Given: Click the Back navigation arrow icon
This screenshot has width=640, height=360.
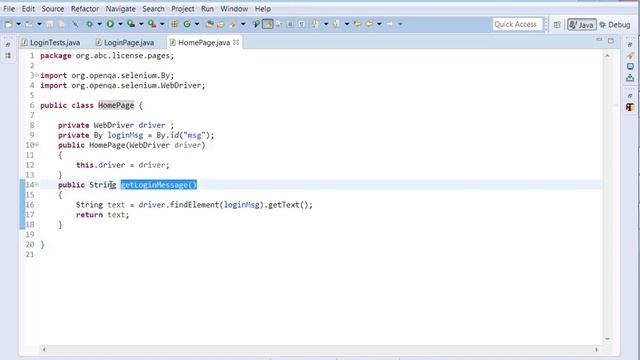Looking at the screenshot, I should (x=369, y=24).
